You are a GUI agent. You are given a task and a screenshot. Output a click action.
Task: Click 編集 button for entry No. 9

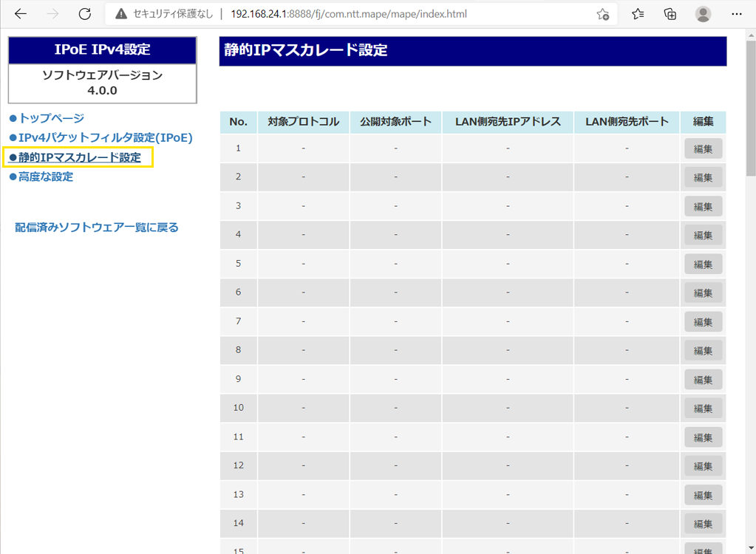coord(703,380)
